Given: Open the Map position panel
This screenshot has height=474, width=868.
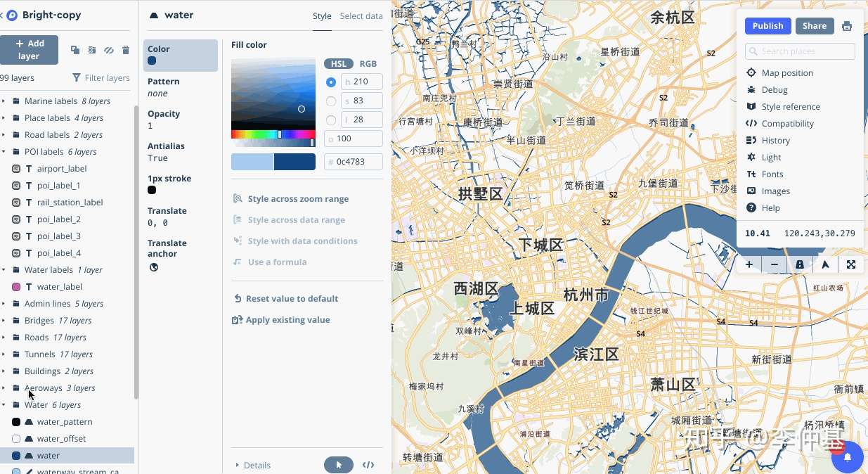Looking at the screenshot, I should coord(786,72).
